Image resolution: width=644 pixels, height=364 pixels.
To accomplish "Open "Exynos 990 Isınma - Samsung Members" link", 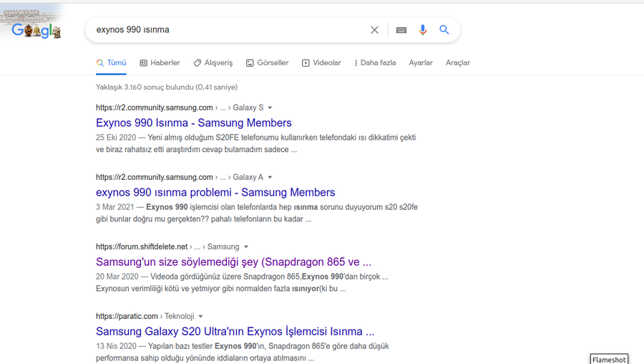I will pyautogui.click(x=194, y=123).
